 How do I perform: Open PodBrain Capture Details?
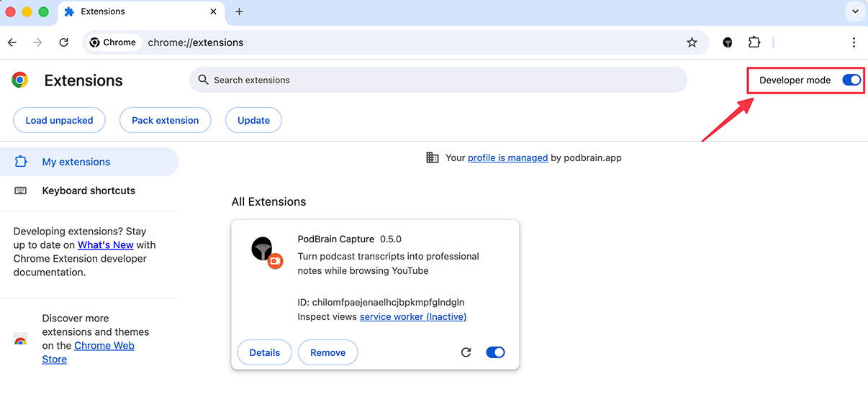264,352
